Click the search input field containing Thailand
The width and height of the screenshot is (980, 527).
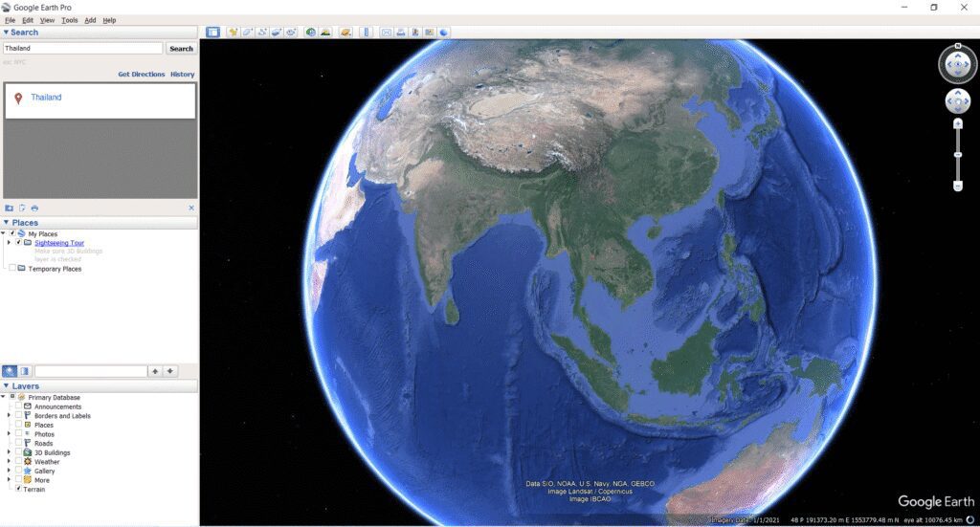[82, 48]
